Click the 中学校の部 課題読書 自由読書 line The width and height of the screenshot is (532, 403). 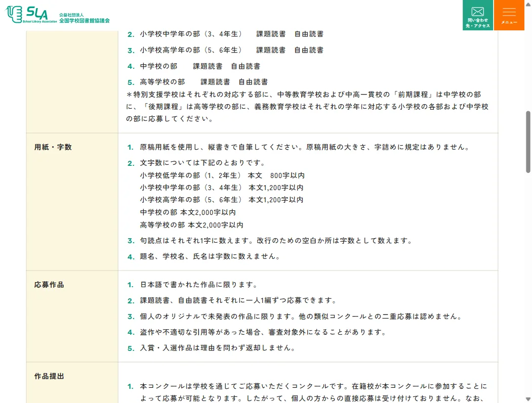200,66
